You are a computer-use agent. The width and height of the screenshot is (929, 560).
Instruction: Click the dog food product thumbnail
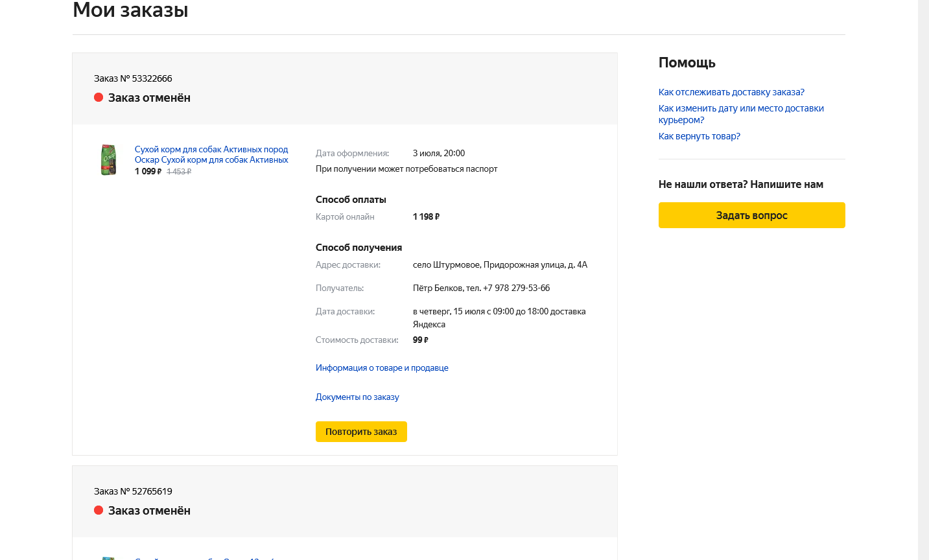coord(108,160)
